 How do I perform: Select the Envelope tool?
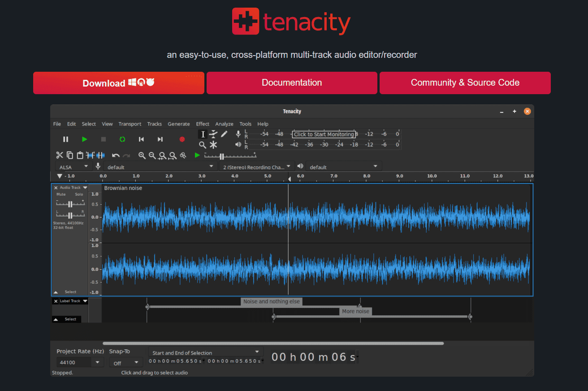(x=213, y=134)
